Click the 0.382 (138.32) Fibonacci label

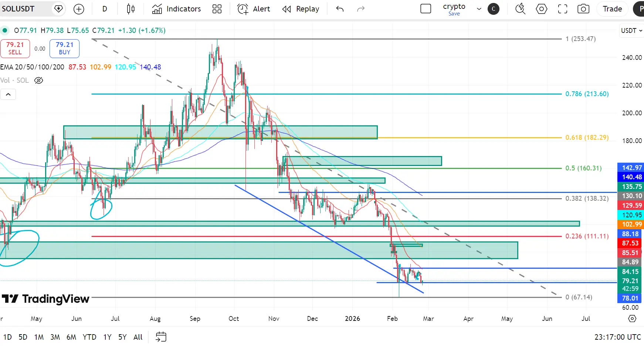[587, 199]
